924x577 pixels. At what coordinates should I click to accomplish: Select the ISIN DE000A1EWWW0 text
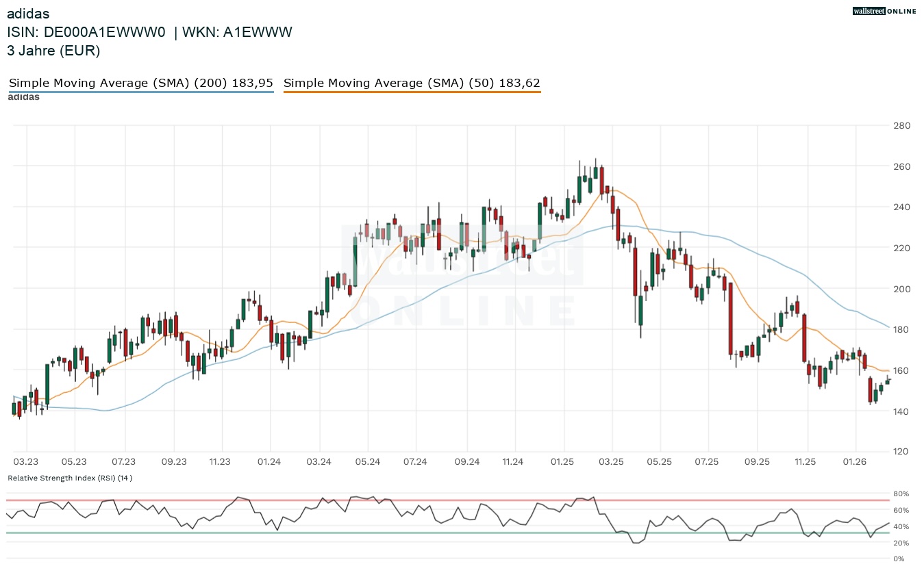pyautogui.click(x=86, y=32)
